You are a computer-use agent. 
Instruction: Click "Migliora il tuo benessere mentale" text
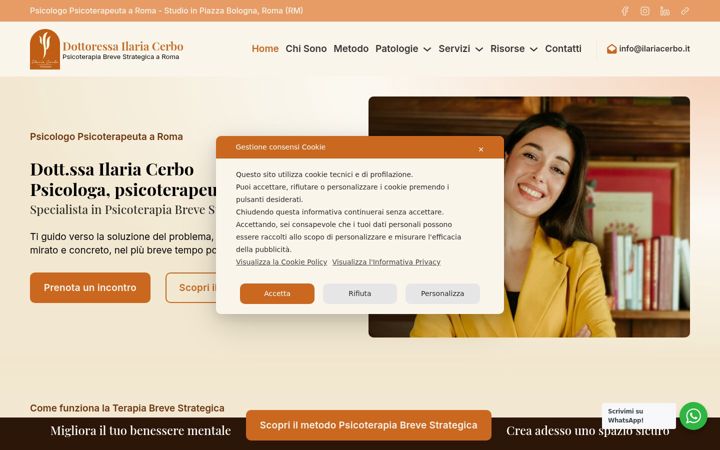[x=141, y=431]
